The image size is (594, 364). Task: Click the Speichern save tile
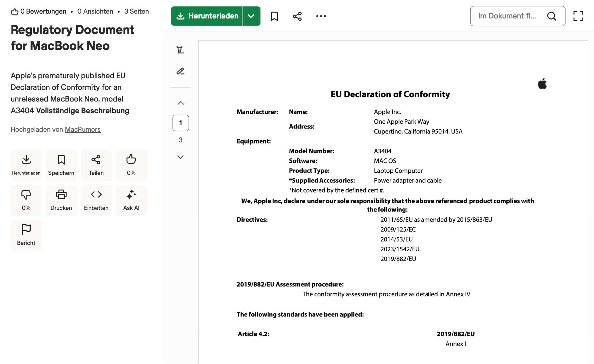61,165
